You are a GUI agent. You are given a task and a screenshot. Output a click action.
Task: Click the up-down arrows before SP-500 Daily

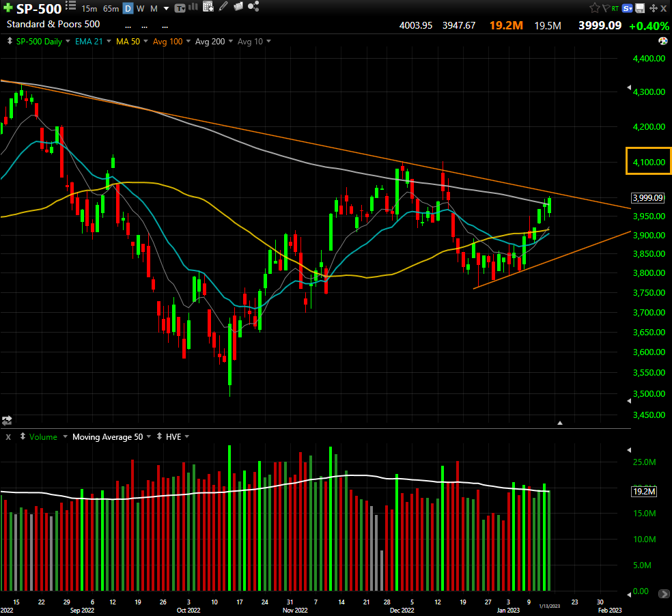click(10, 41)
